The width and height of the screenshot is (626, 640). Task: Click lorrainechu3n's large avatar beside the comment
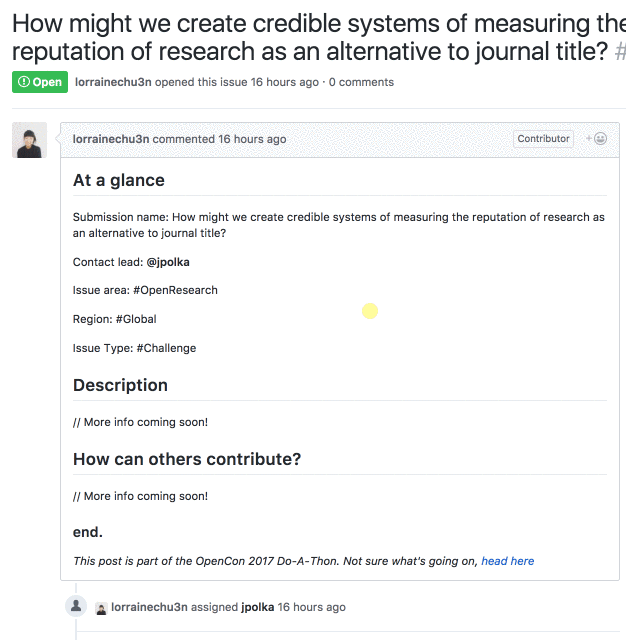(29, 140)
